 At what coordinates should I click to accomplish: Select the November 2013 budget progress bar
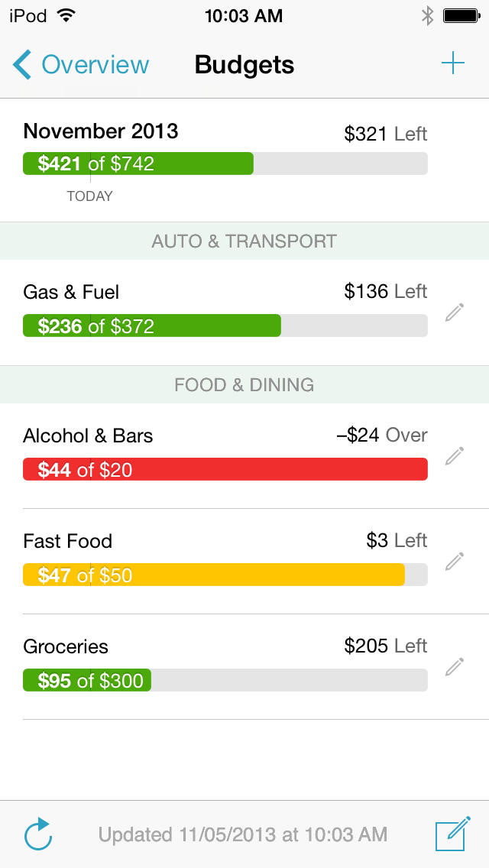(225, 164)
